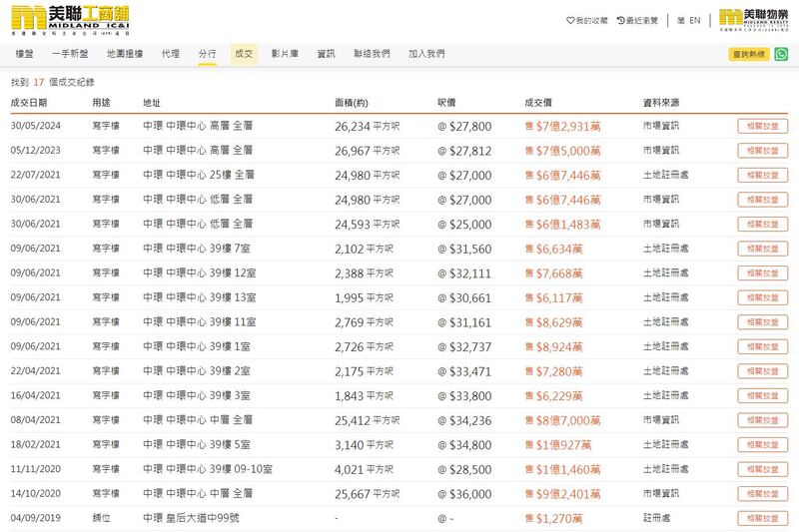Switch language to EN
This screenshot has width=799, height=532.
pyautogui.click(x=695, y=20)
